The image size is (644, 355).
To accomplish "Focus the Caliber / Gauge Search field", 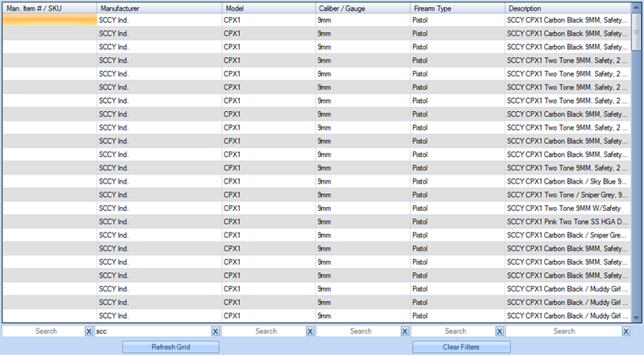I will (358, 331).
